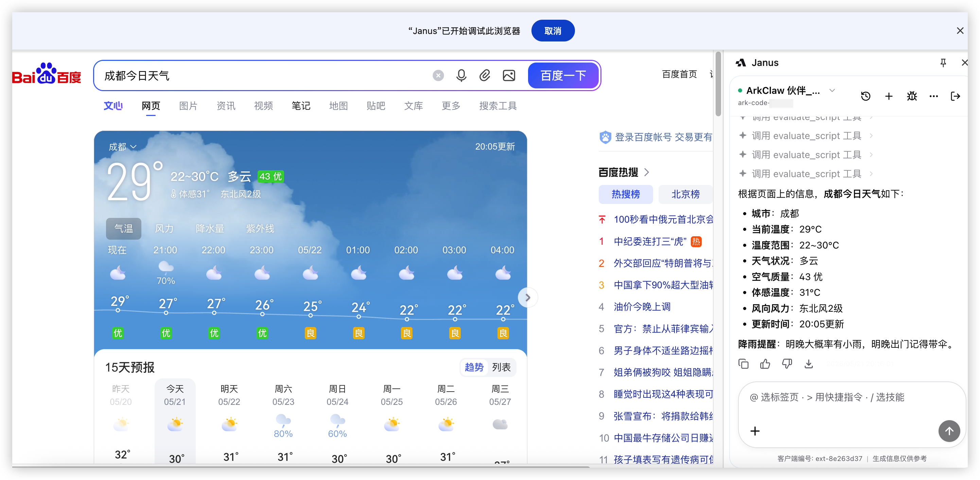Screen dimensions: 980x480
Task: Open Janus chat history icon
Action: pyautogui.click(x=865, y=96)
